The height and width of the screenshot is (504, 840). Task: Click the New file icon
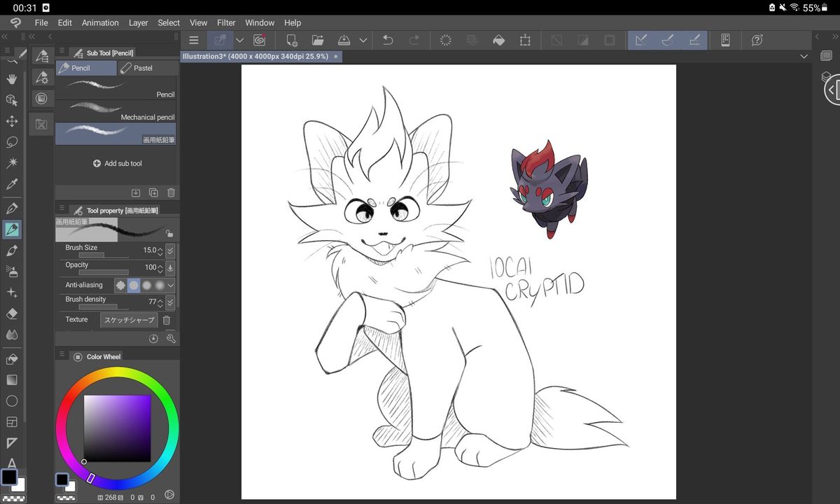pos(292,41)
